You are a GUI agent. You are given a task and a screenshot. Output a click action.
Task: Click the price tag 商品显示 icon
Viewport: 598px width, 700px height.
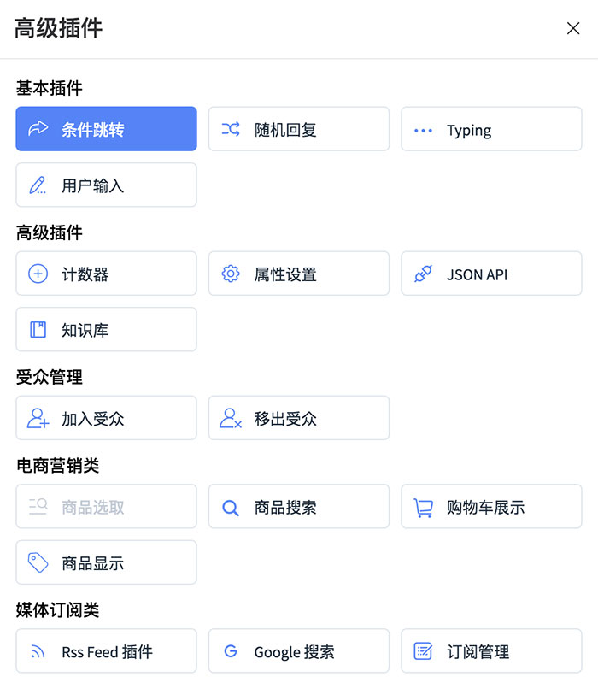pos(38,562)
